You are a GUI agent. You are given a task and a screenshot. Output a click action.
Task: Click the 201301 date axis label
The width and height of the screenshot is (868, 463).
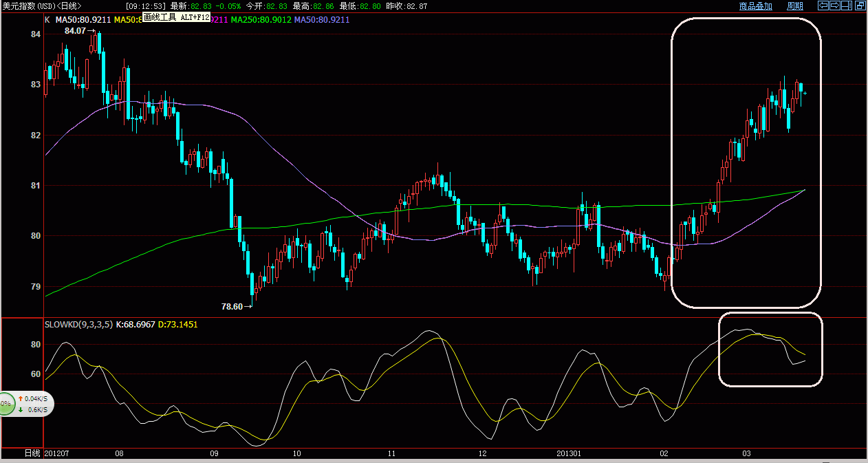point(568,454)
